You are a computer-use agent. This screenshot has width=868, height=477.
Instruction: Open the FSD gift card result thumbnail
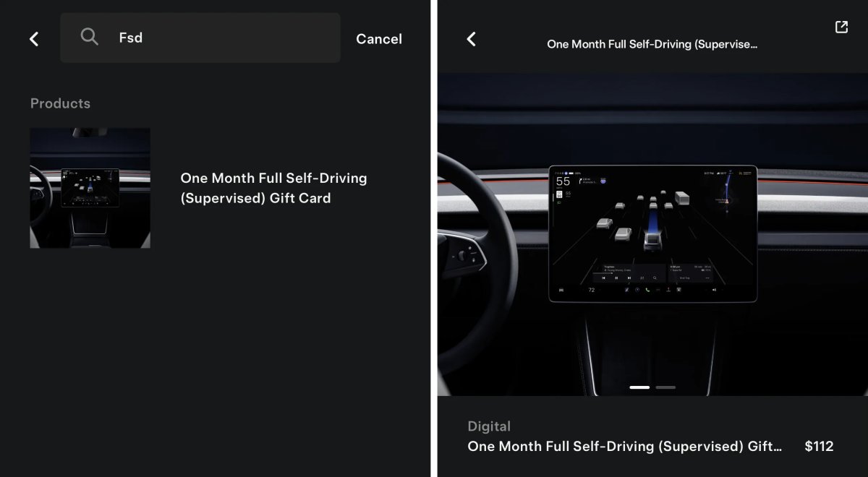click(90, 188)
